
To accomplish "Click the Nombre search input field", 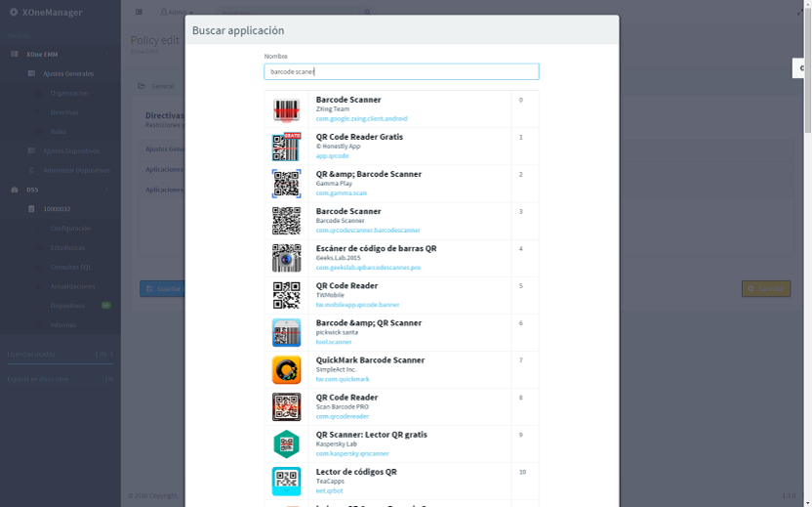I will tap(401, 71).
